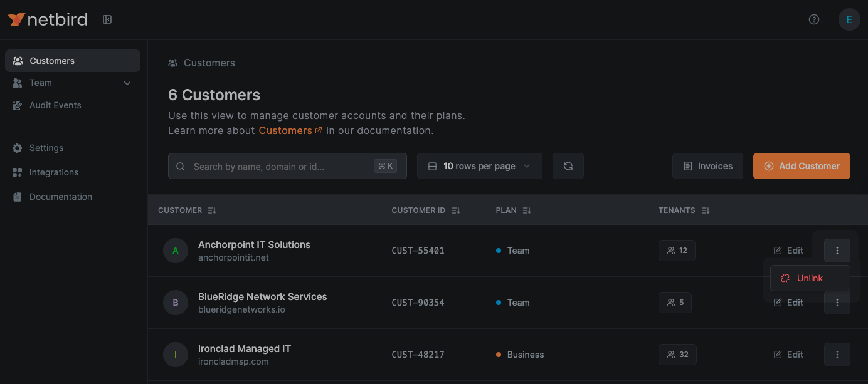Click tenants badge showing 32
This screenshot has width=868, height=384.
677,355
